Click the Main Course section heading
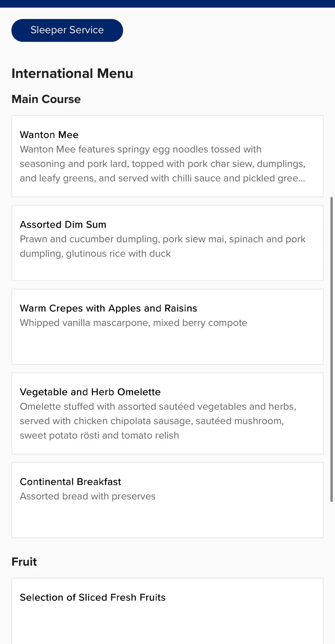Screen dimensions: 335x644 (46, 99)
